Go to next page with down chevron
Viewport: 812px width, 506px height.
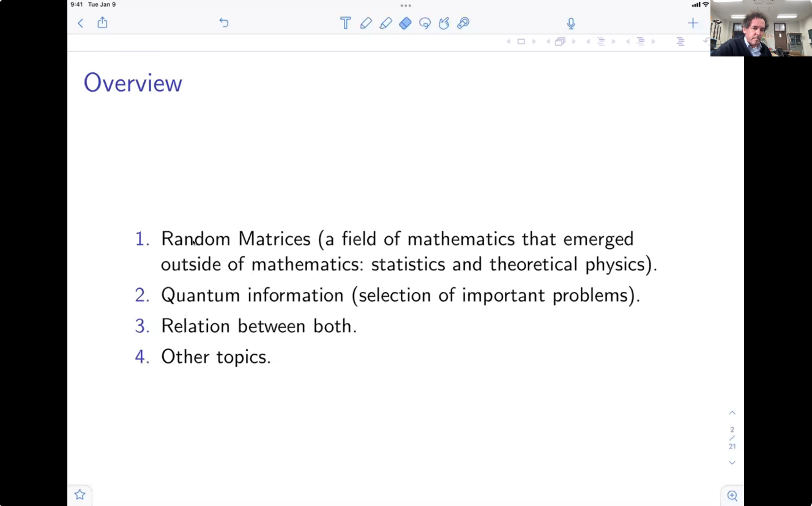[x=732, y=463]
